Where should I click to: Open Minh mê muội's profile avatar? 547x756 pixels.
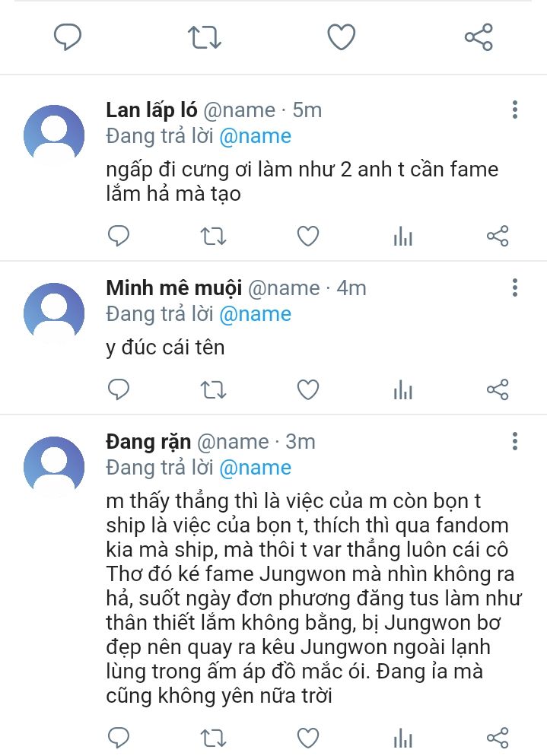coord(54,314)
